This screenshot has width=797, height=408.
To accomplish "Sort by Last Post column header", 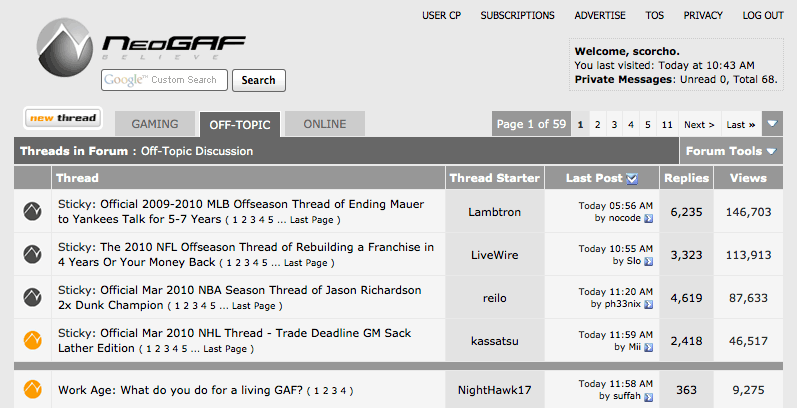I will (594, 178).
